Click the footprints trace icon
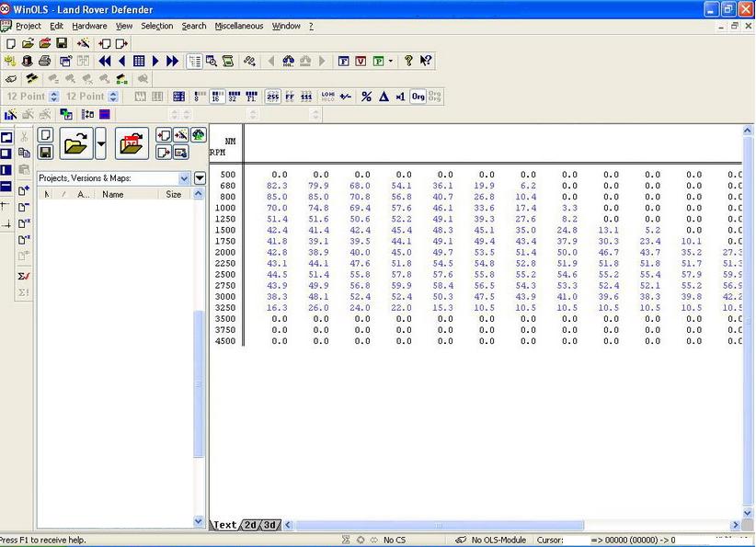Screen dimensions: 756x547 click(x=249, y=61)
